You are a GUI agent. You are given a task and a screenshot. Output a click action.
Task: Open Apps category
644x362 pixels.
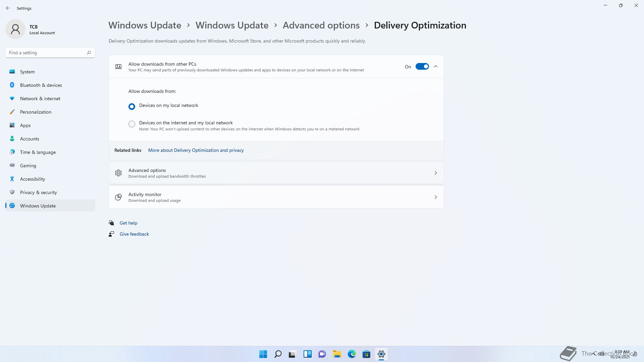(50, 125)
